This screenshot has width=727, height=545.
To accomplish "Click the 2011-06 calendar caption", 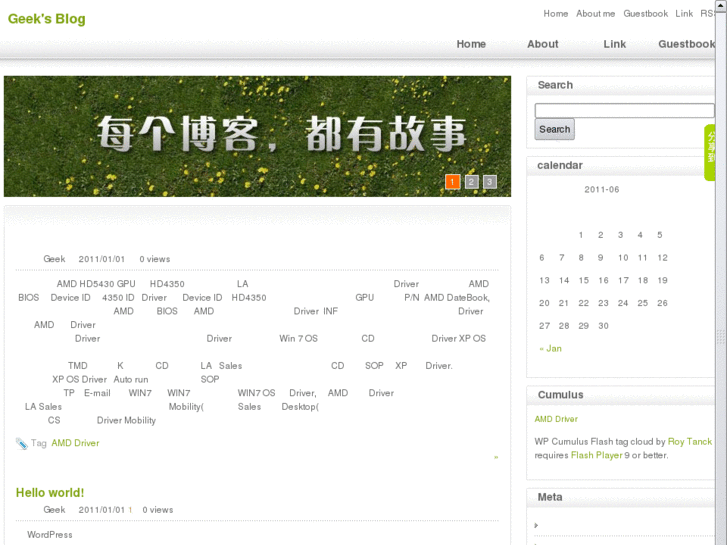I will 601,189.
